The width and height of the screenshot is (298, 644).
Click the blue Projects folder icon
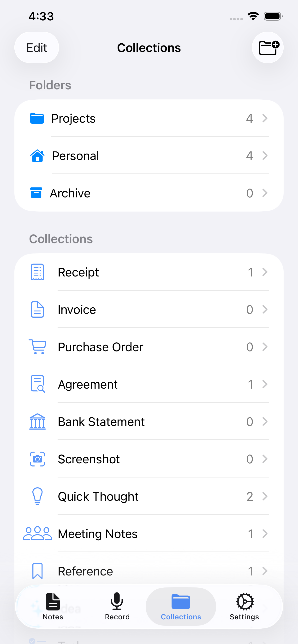[37, 118]
